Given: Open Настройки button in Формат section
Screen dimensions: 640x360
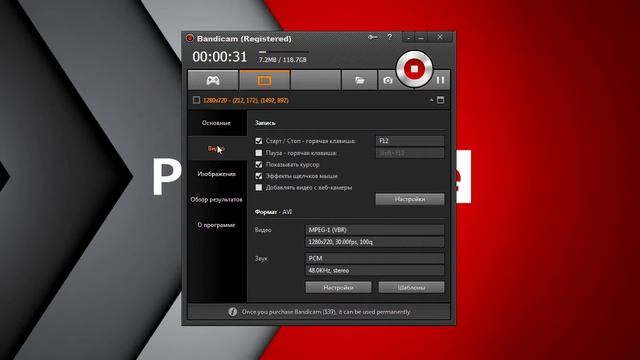Looking at the screenshot, I should (338, 287).
